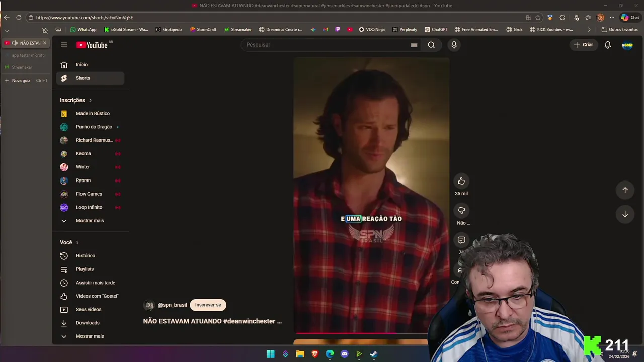This screenshot has height=362, width=644.
Task: Open the WhatsApp bookmark
Action: pos(83,29)
